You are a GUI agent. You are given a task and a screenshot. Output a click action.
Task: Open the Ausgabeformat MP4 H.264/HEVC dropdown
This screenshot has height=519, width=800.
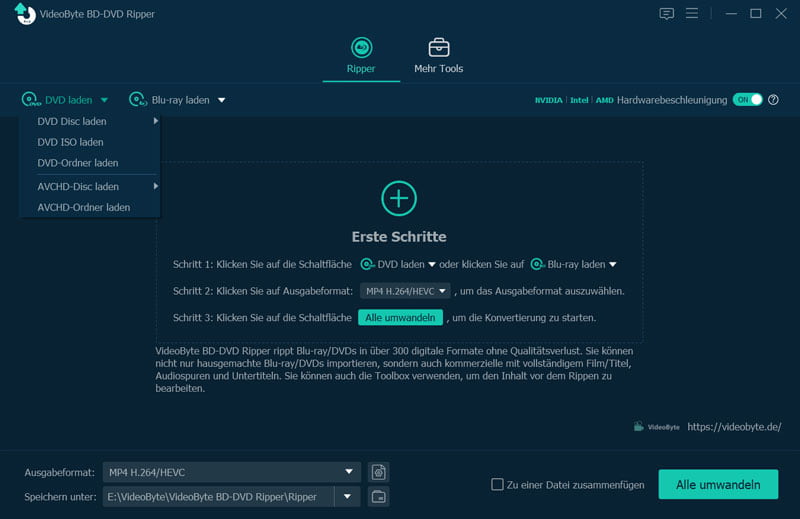tap(231, 472)
